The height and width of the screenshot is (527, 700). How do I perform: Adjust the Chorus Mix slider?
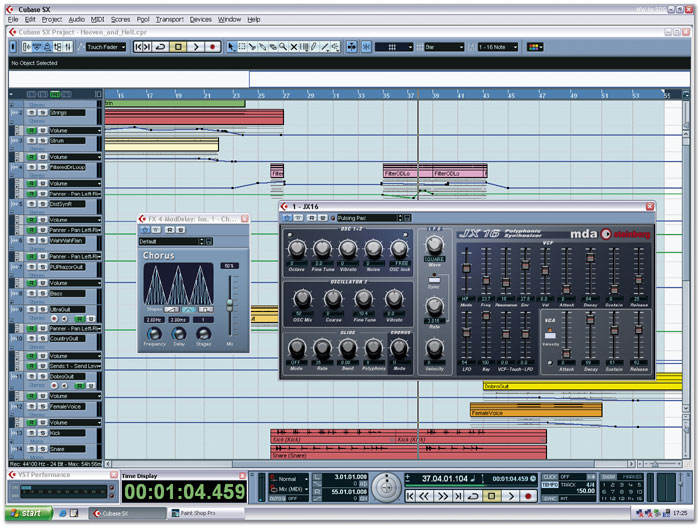[230, 305]
